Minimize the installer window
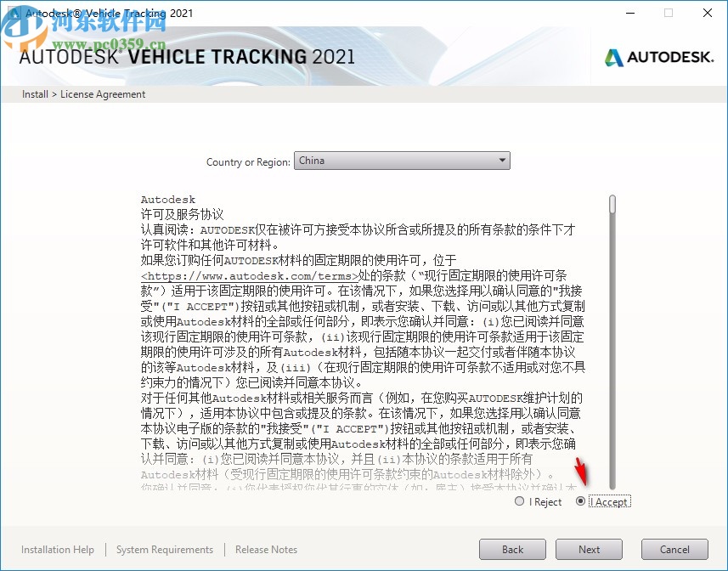The width and height of the screenshot is (728, 571). coord(629,13)
